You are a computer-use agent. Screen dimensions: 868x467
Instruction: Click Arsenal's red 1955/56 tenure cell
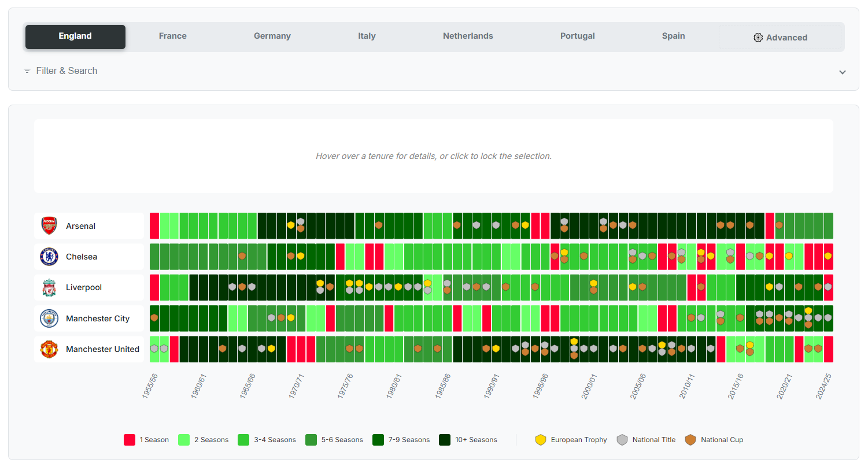154,226
